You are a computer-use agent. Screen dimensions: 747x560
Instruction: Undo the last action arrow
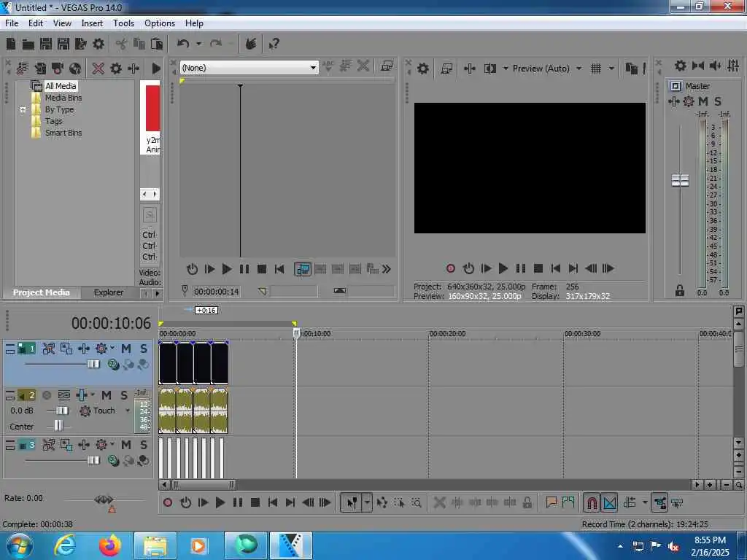pos(183,44)
